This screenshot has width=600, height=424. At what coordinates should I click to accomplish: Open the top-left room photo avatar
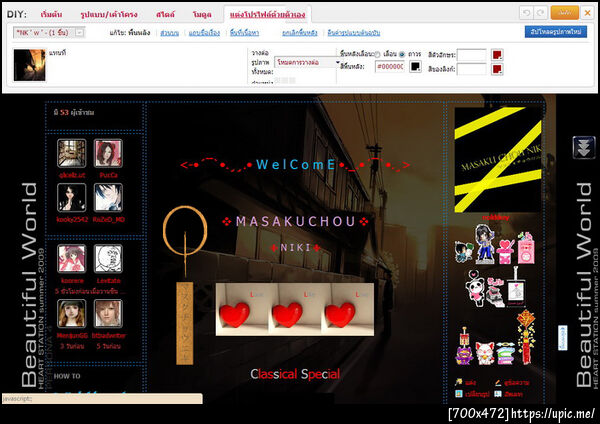72,153
